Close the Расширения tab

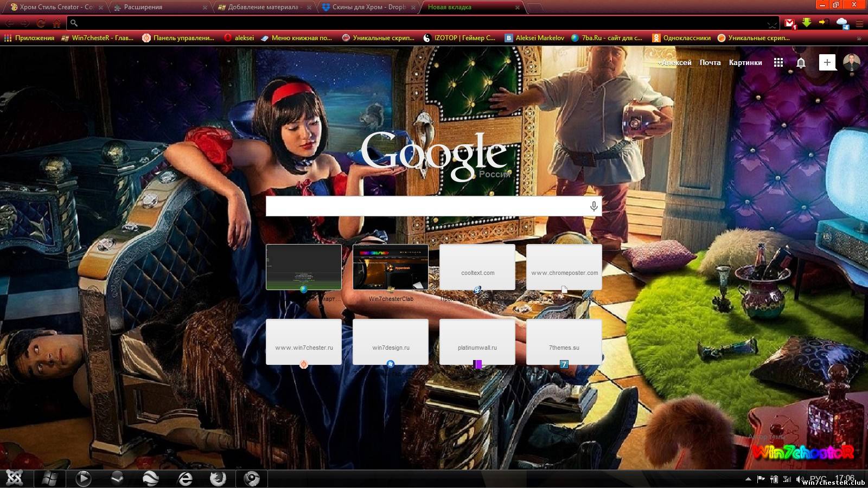tap(205, 8)
